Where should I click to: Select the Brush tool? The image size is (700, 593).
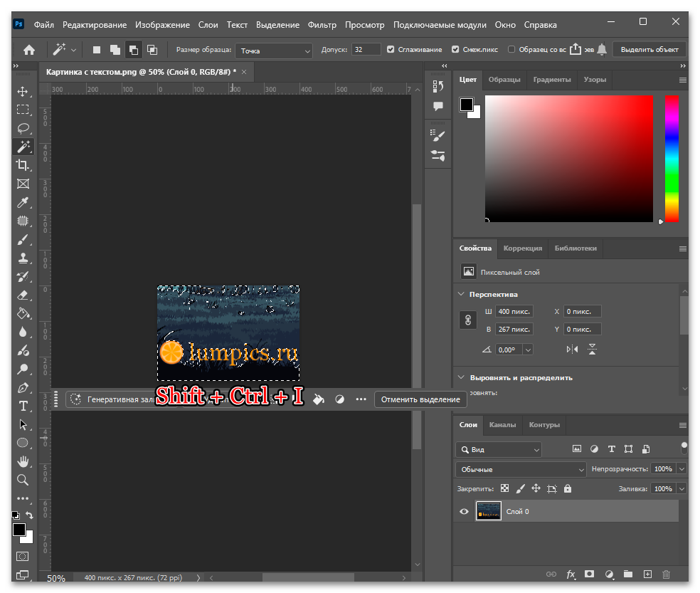pyautogui.click(x=23, y=239)
